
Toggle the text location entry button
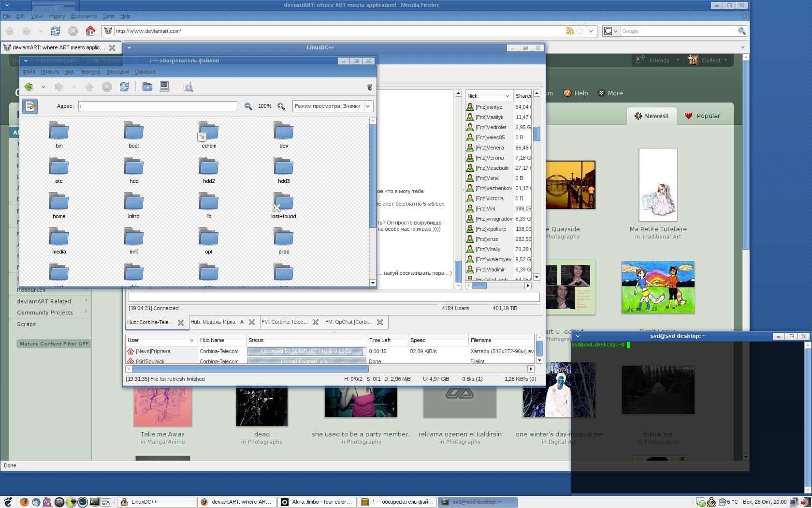pos(30,106)
